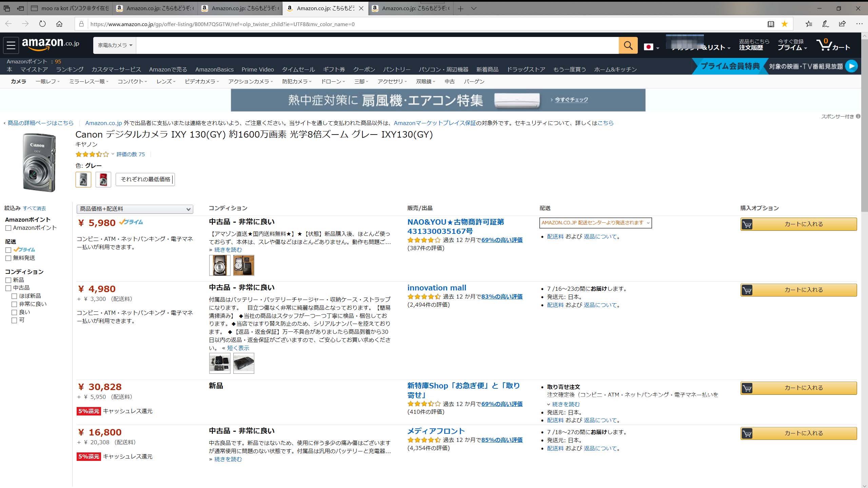Open the メディアフロント seller page

pyautogui.click(x=436, y=431)
